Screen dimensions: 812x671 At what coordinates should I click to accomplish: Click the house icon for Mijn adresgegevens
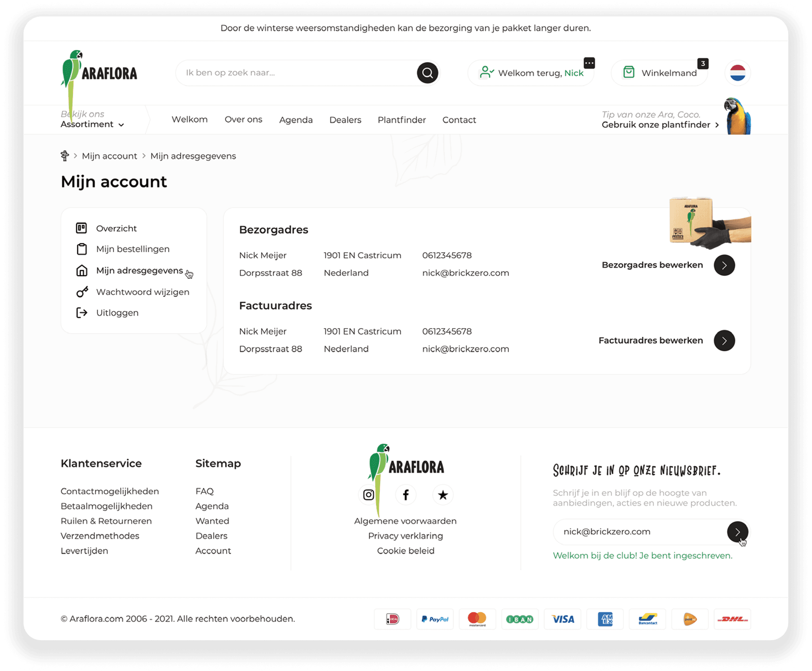coord(82,270)
